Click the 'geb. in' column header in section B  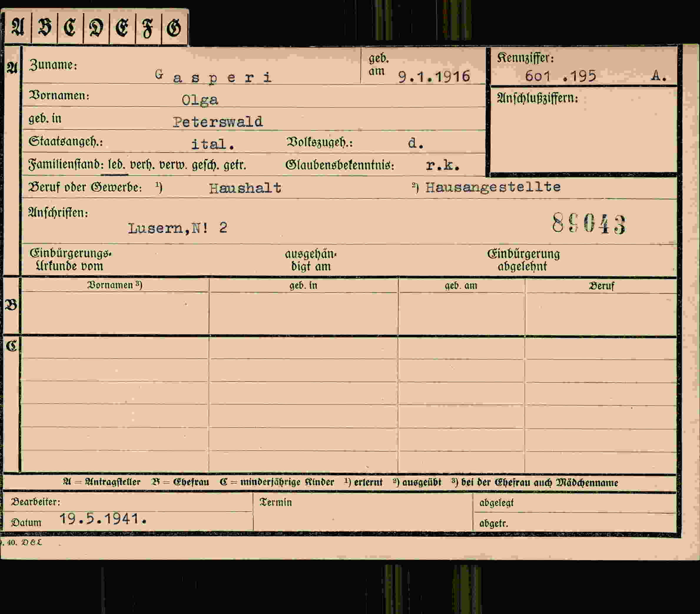click(303, 285)
